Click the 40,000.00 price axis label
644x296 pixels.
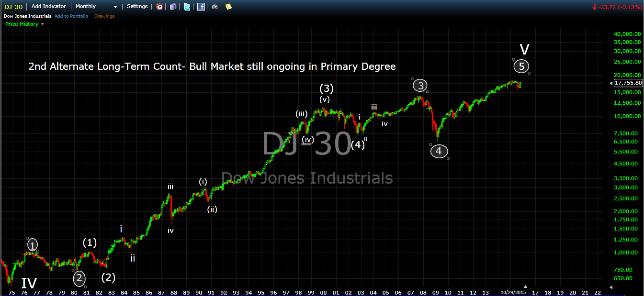pos(627,34)
